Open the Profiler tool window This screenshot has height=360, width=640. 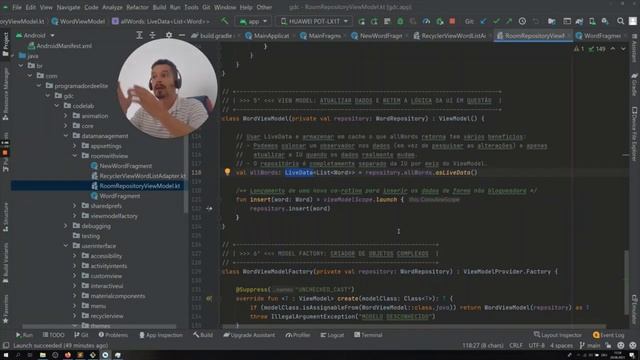(298, 335)
